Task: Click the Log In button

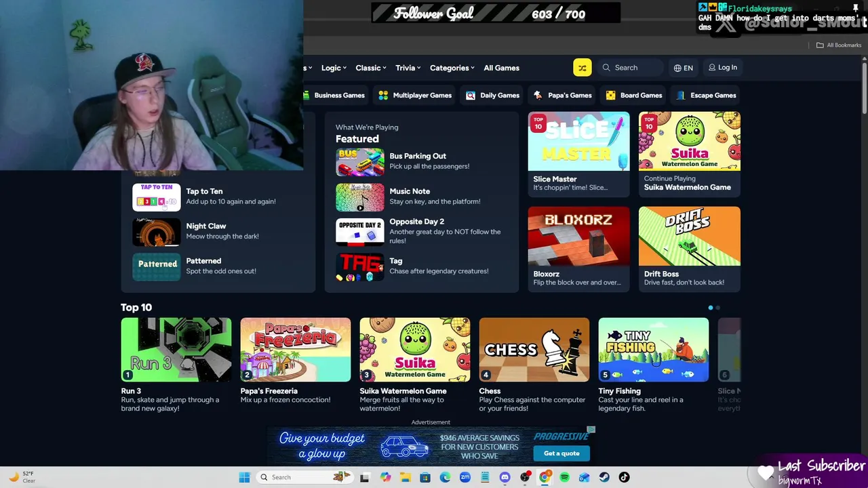Action: coord(723,68)
